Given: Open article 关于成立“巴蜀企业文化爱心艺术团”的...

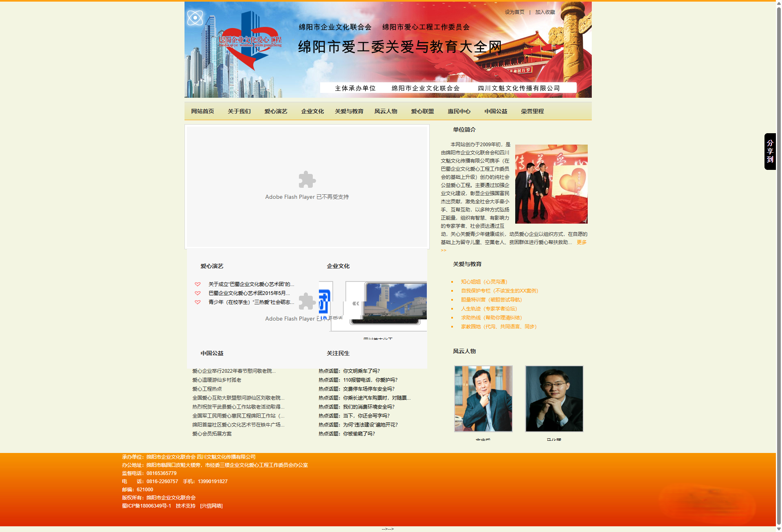Looking at the screenshot, I should 251,284.
